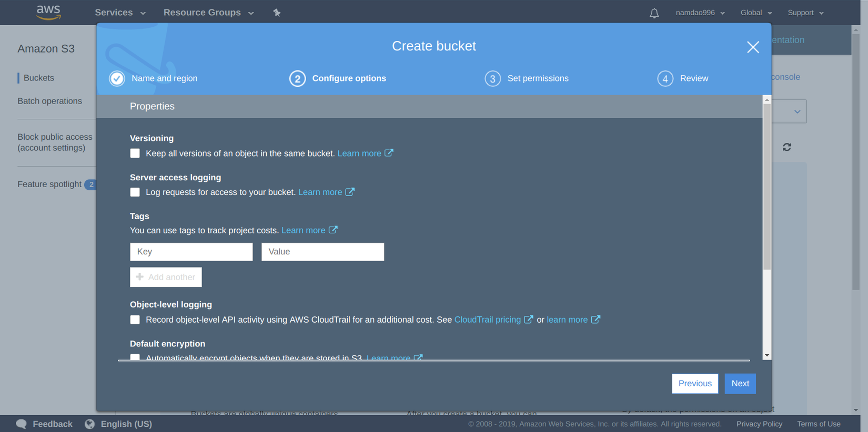Screen dimensions: 868x432
Task: Open the external link icon beside Versioning Learn more
Action: [389, 153]
